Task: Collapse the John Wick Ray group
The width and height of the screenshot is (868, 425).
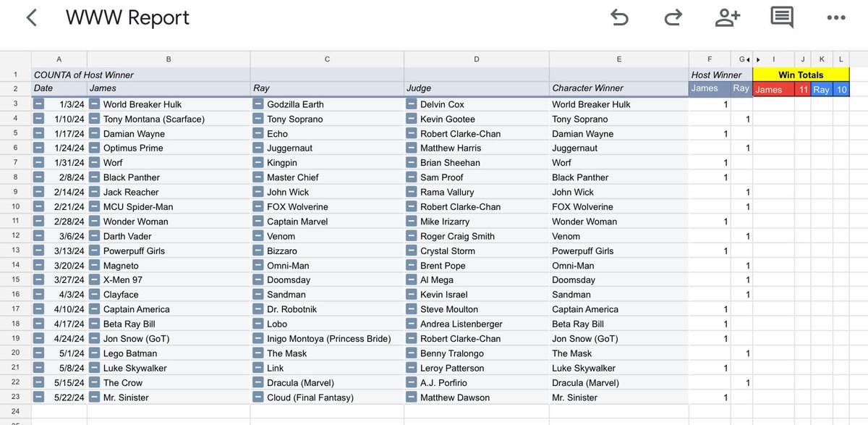Action: pyautogui.click(x=258, y=192)
